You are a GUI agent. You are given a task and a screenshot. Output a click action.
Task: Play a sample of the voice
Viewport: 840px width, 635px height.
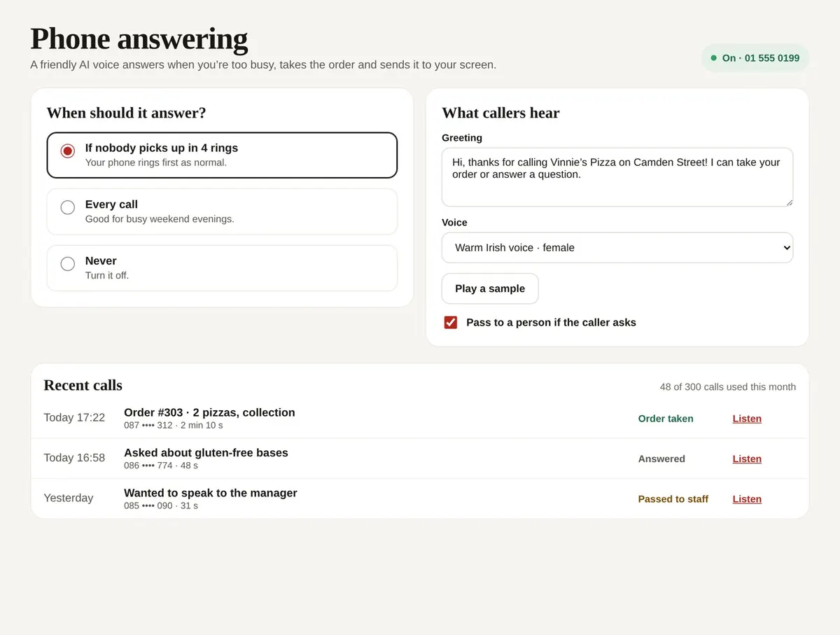[490, 288]
